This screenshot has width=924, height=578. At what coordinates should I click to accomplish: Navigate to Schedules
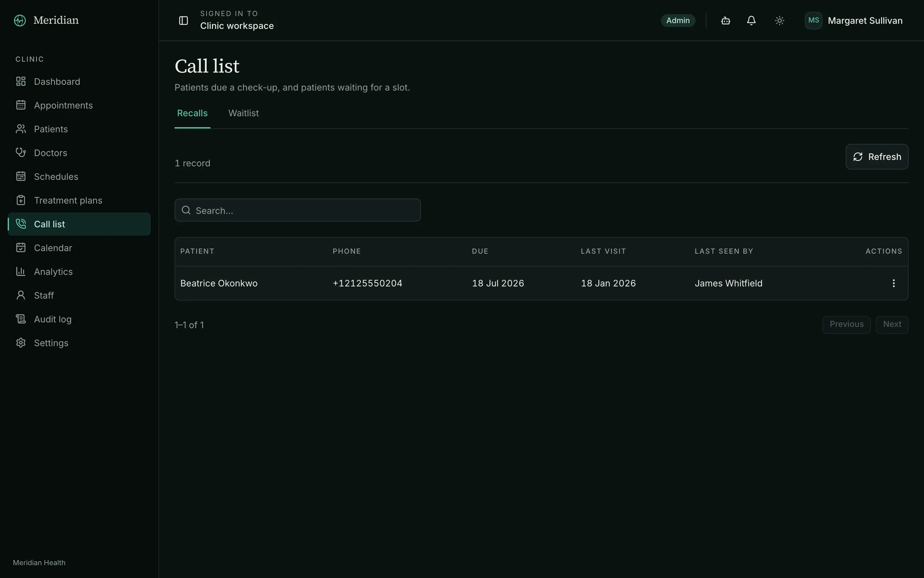point(79,176)
